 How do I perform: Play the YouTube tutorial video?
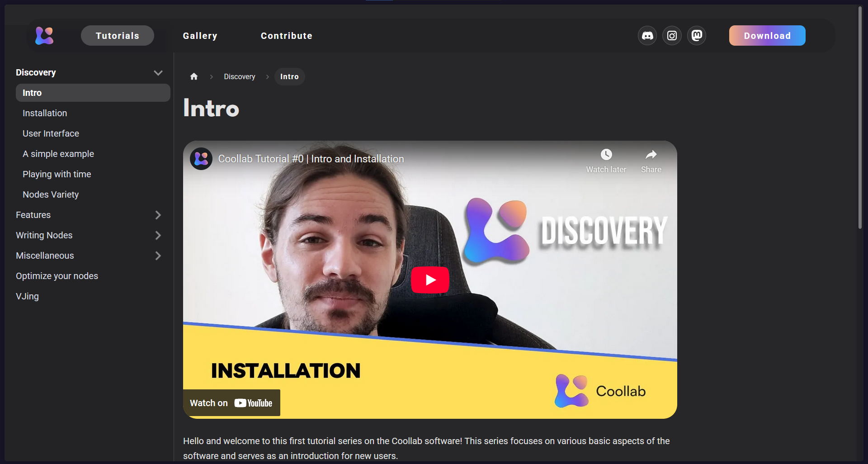click(x=430, y=280)
